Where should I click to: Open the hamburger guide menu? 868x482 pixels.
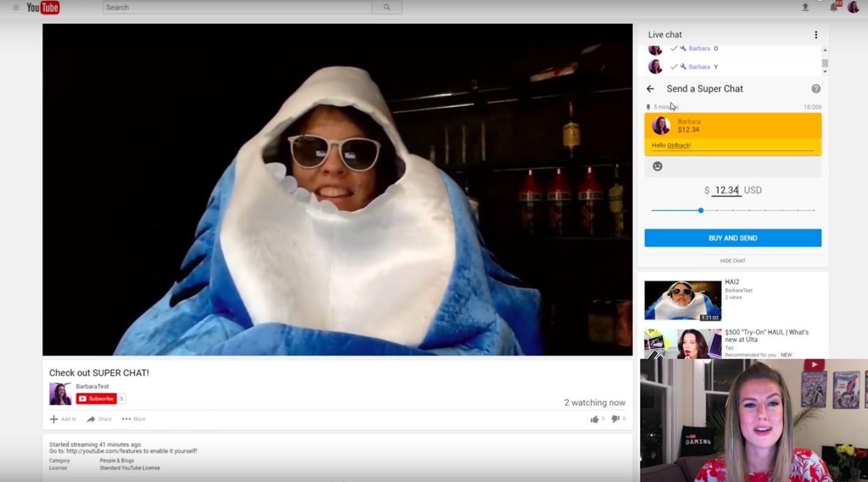coord(16,7)
